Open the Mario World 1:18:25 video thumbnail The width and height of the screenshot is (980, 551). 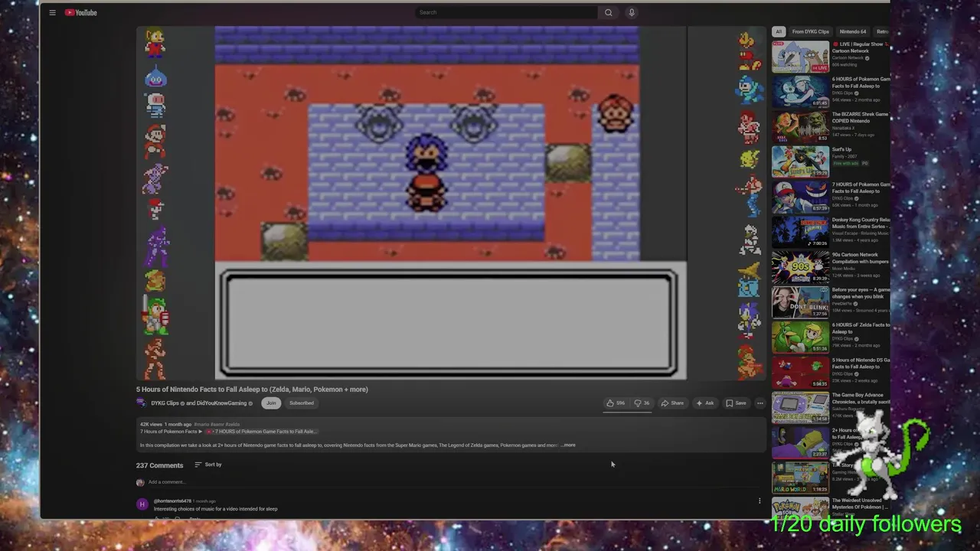tap(800, 478)
